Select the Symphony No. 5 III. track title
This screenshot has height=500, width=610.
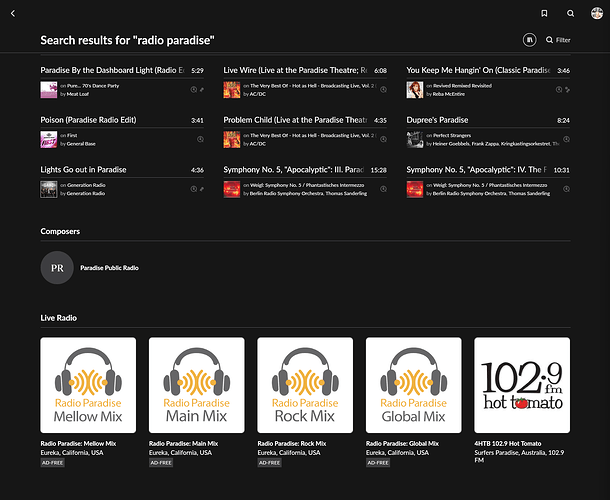294,170
